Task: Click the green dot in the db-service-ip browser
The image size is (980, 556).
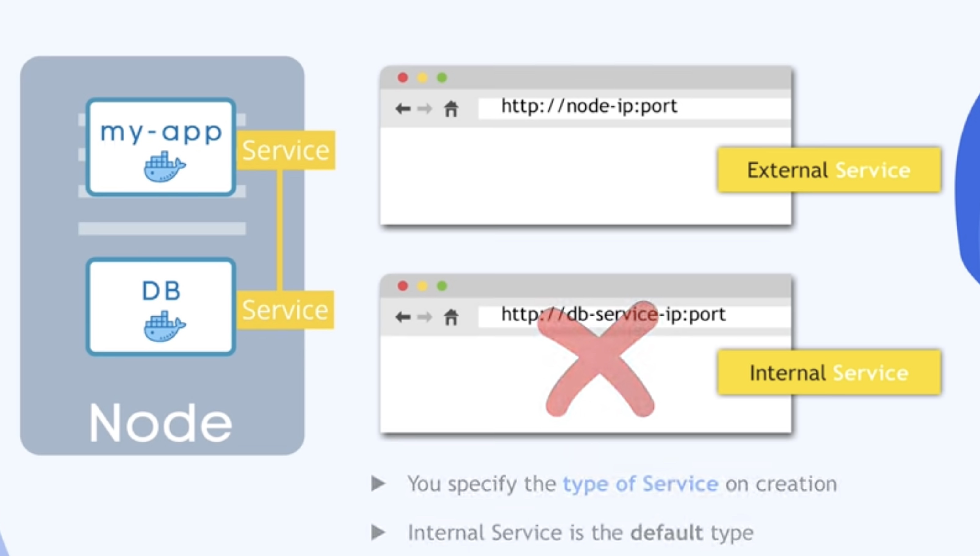Action: click(442, 286)
